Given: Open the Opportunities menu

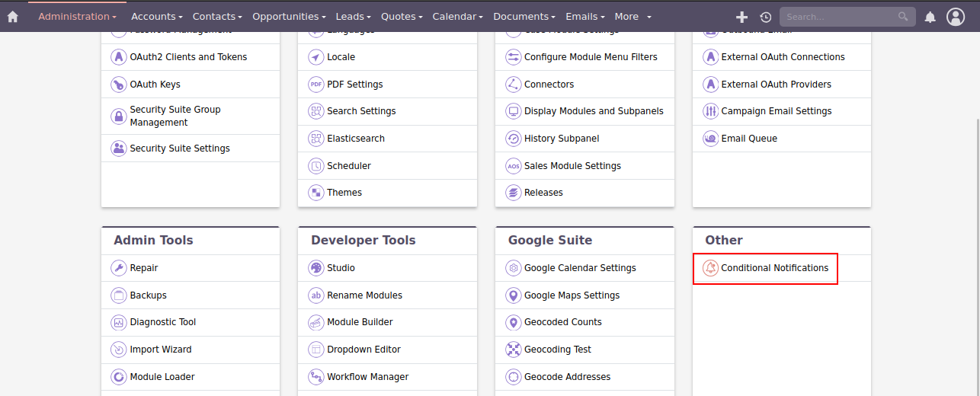Looking at the screenshot, I should click(x=289, y=17).
